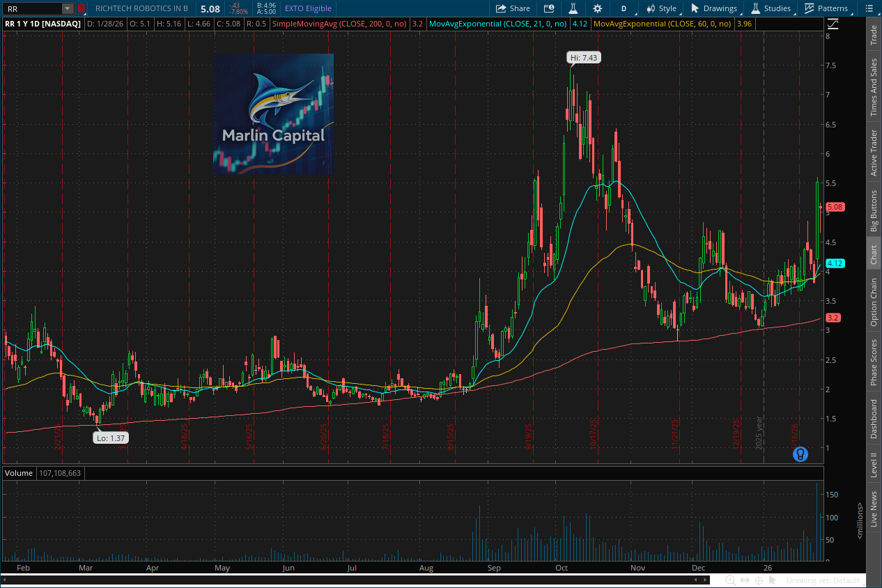This screenshot has width=882, height=588.
Task: Click the Lo: 1.37 price label
Action: tap(110, 438)
